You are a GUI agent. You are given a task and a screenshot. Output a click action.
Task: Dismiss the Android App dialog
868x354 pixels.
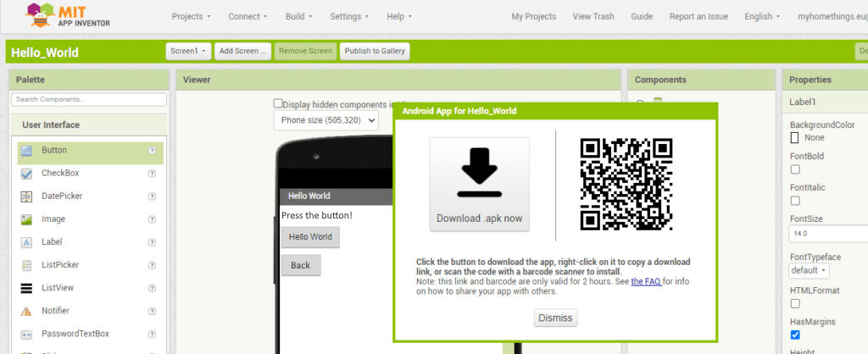click(x=556, y=318)
